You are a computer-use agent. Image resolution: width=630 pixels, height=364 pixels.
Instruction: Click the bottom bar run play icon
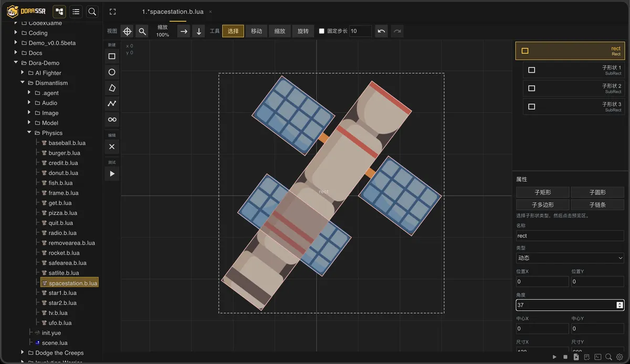tap(554, 357)
